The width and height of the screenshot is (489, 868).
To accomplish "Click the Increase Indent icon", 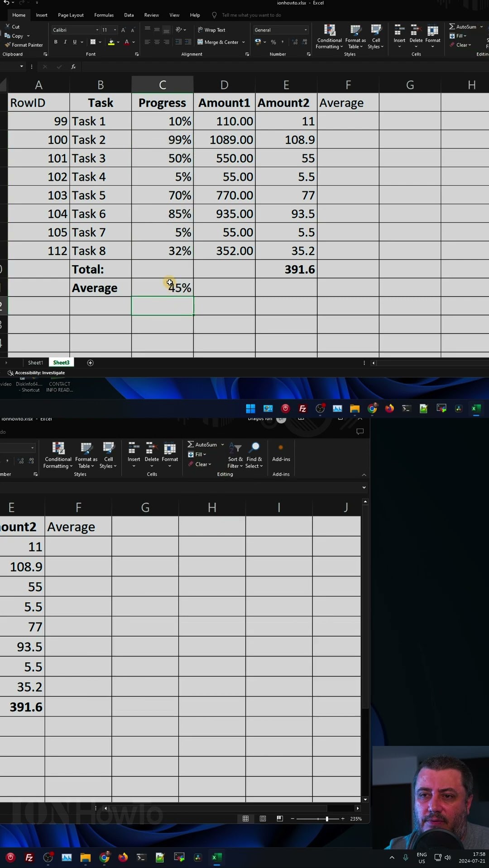I will click(x=188, y=42).
